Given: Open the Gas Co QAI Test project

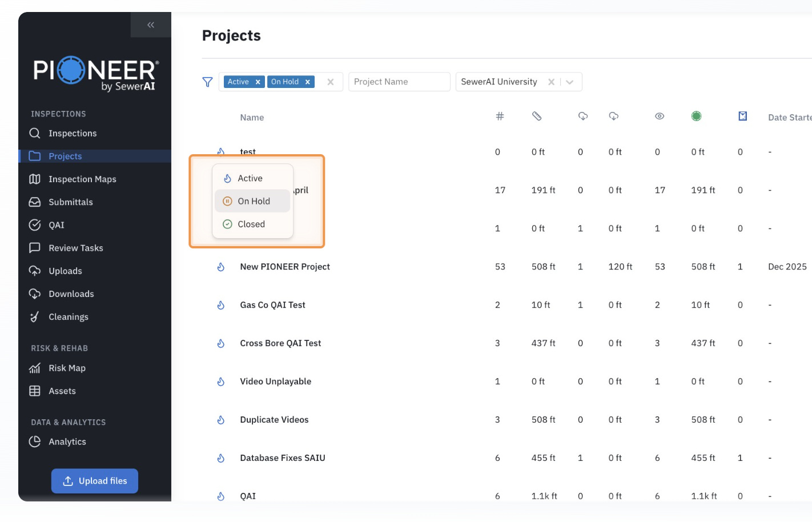Looking at the screenshot, I should 272,305.
